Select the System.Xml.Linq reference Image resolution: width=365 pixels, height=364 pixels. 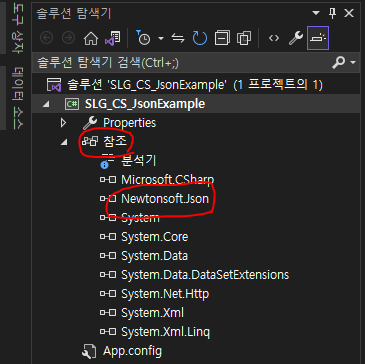coord(166,332)
